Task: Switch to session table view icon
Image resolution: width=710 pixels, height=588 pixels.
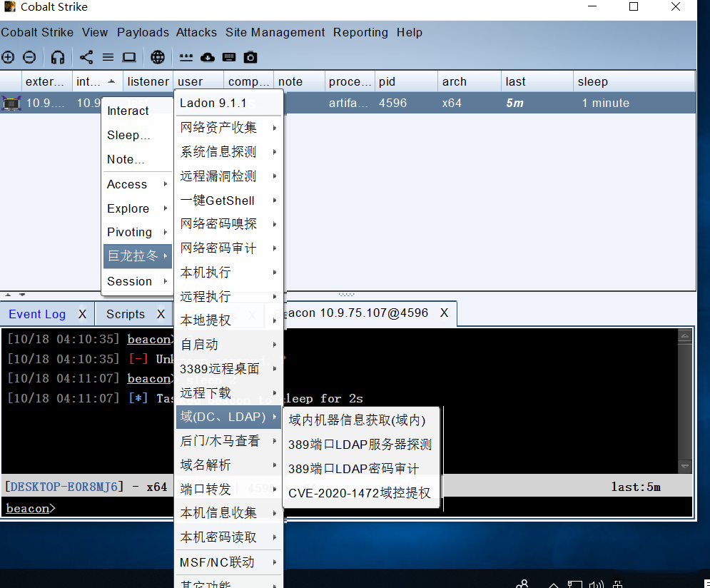Action: point(108,57)
